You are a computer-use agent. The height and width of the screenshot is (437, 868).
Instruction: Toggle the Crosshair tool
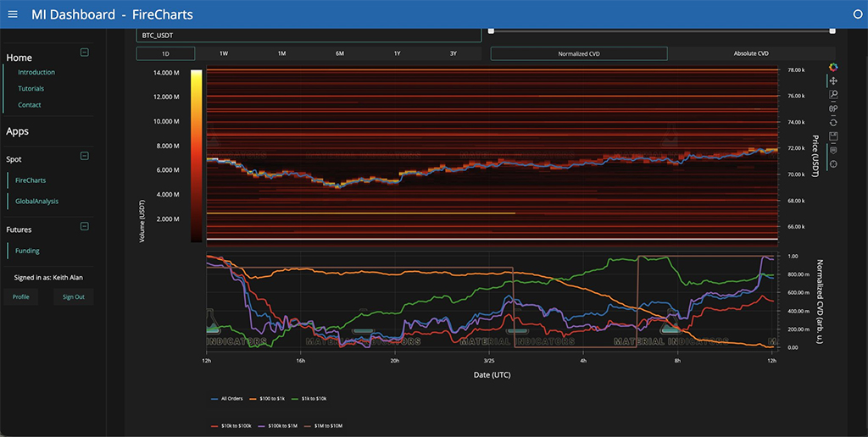click(x=833, y=163)
